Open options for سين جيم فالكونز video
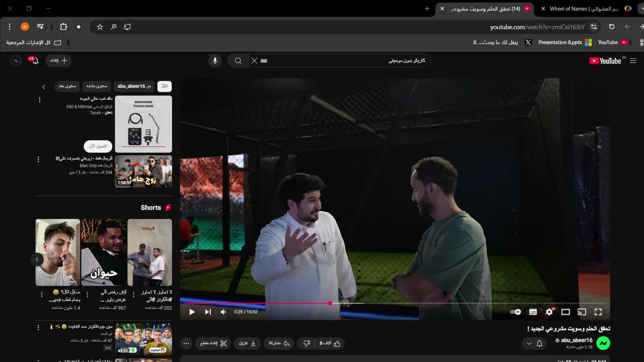 pyautogui.click(x=38, y=327)
